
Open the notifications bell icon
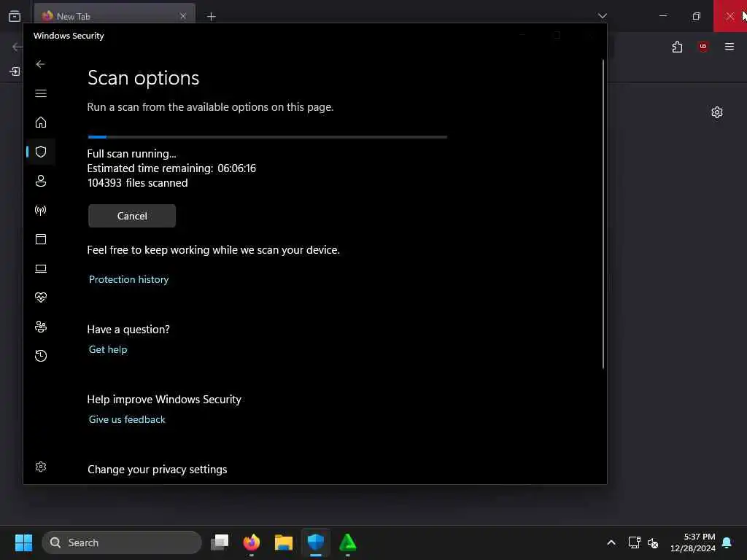pos(727,542)
